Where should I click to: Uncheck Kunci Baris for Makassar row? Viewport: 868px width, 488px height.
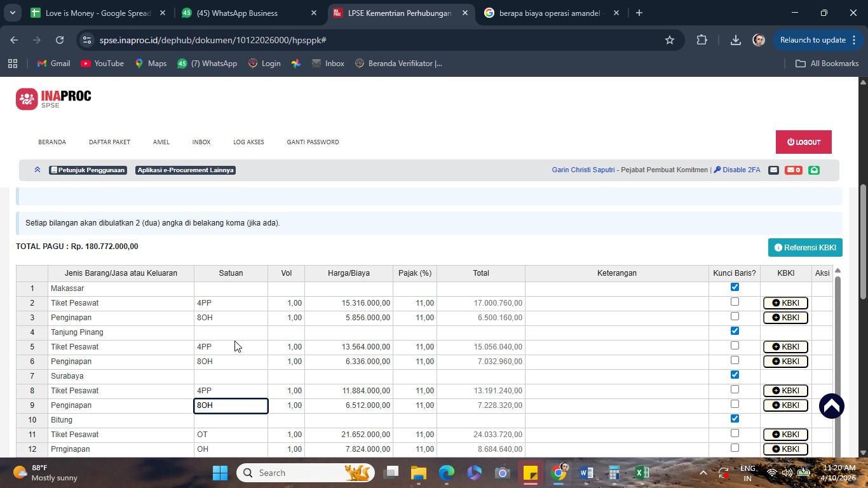pos(735,287)
